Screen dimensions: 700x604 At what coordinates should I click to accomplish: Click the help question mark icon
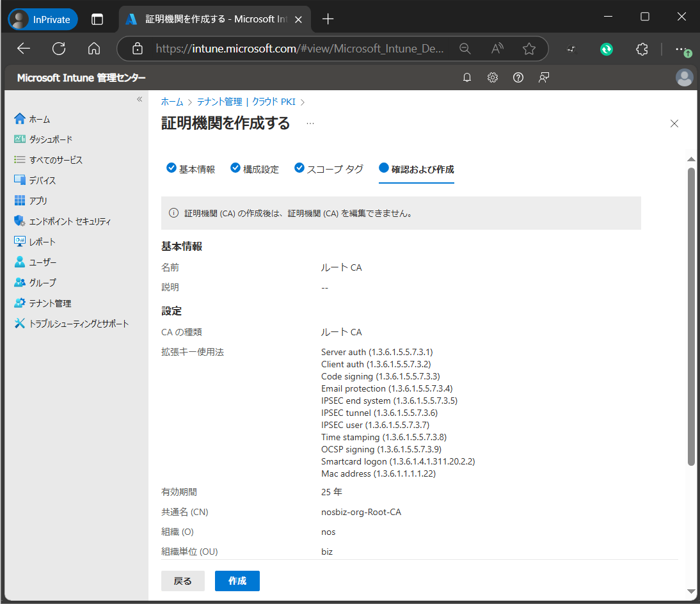point(518,77)
